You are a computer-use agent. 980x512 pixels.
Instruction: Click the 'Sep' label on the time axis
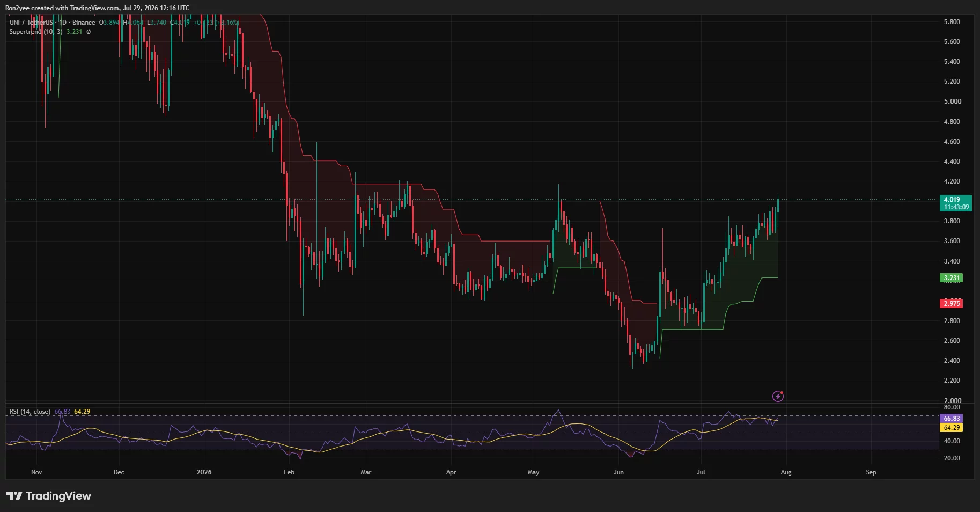click(871, 472)
